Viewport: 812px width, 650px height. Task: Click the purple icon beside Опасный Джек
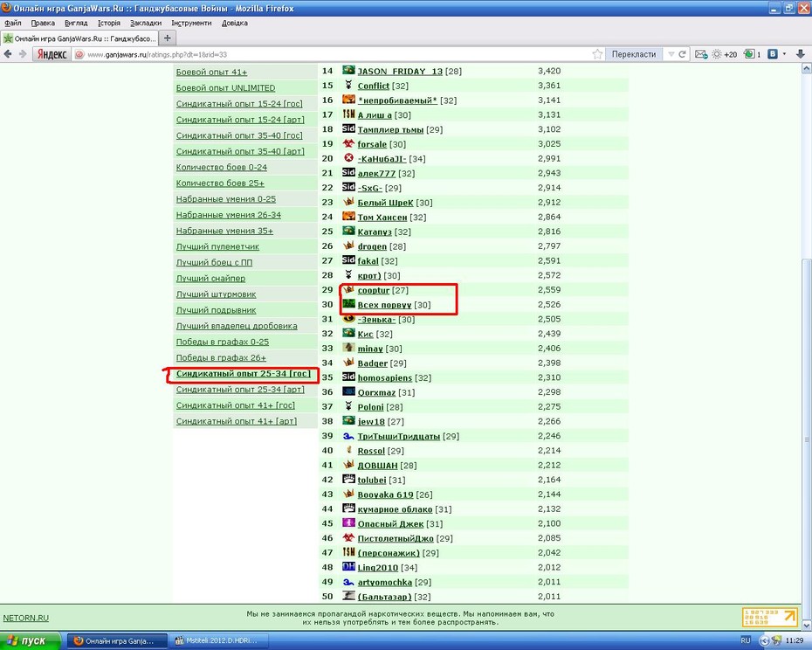pyautogui.click(x=348, y=523)
